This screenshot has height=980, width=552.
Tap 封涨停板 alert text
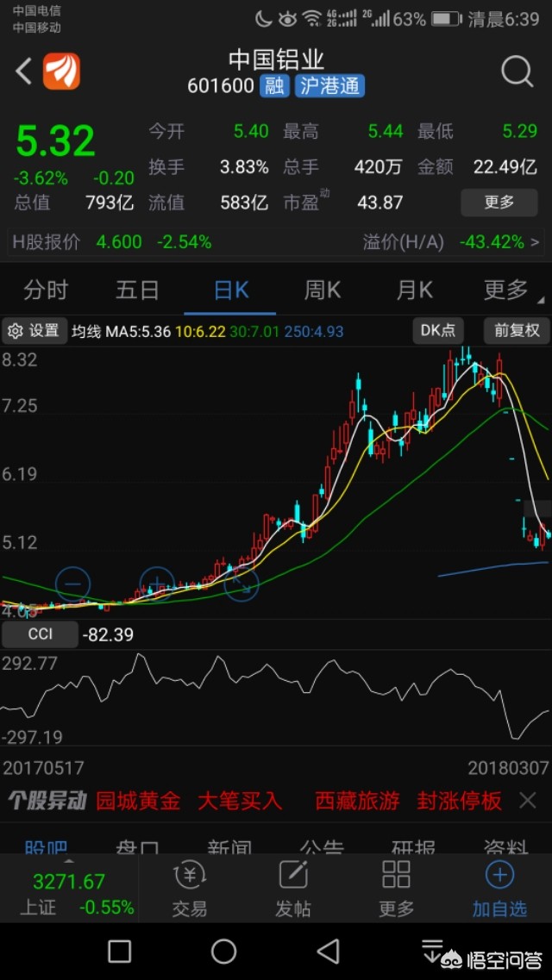(460, 801)
